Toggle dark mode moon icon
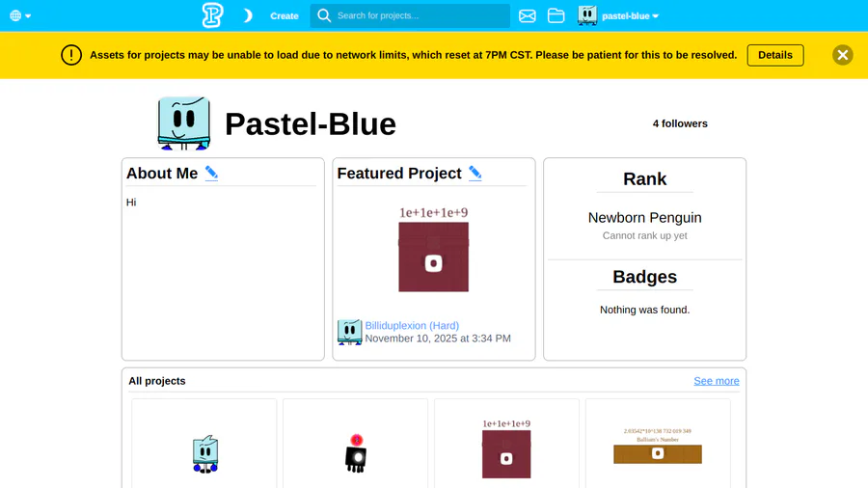The width and height of the screenshot is (868, 488). [x=248, y=15]
